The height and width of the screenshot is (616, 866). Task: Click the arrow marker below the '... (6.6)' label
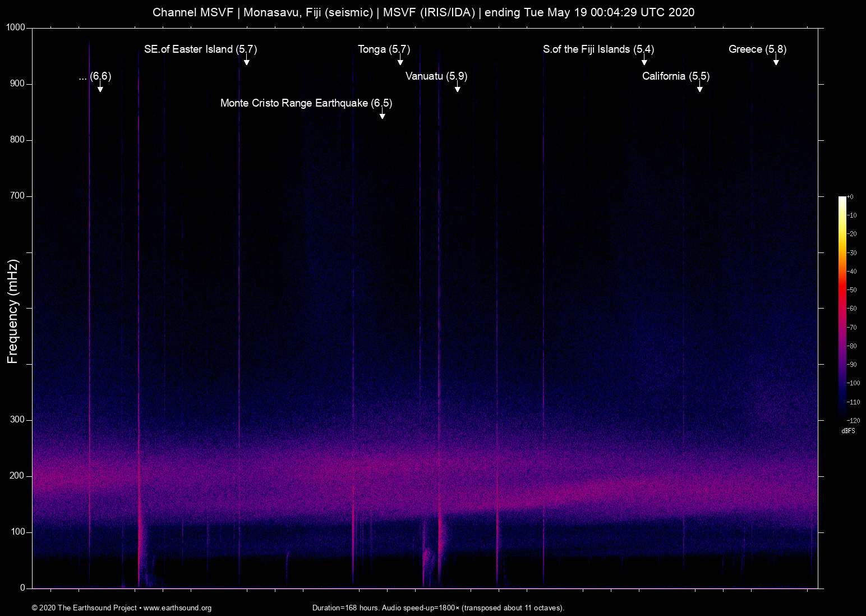tap(100, 86)
